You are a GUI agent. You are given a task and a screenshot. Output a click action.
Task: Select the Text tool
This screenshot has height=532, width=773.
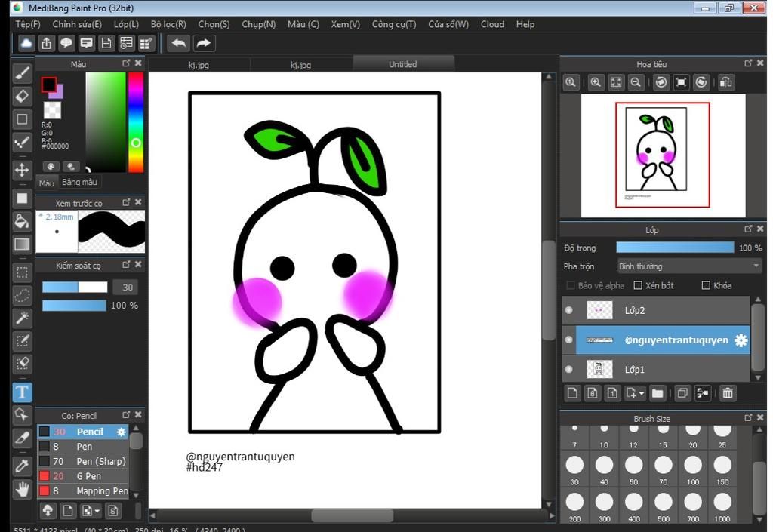coord(22,392)
